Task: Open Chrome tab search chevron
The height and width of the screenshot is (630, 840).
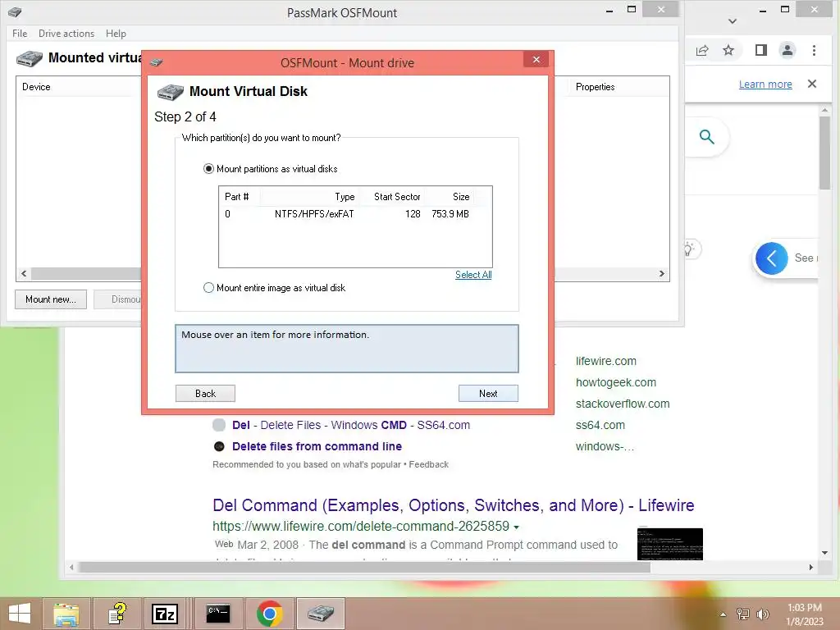Action: [x=733, y=21]
